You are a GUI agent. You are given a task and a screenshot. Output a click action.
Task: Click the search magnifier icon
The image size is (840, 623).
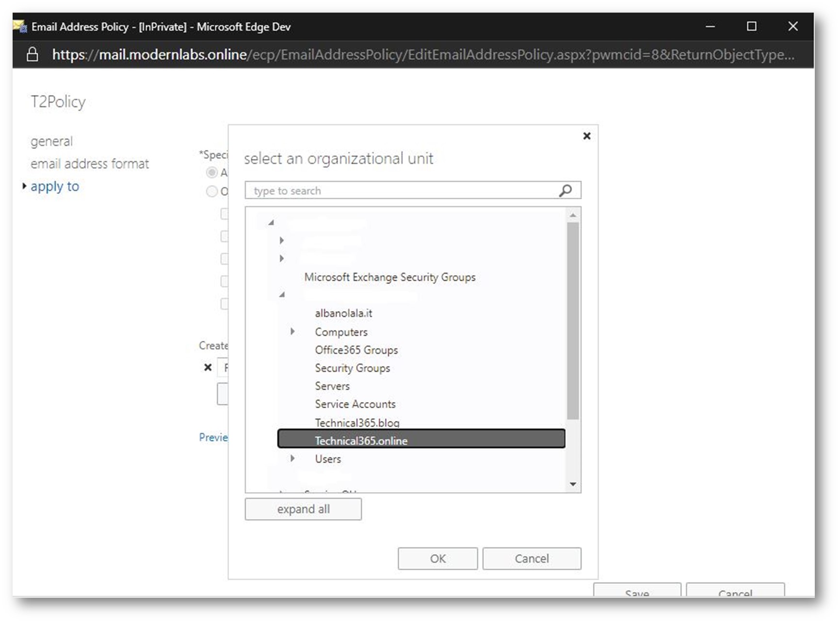pos(565,191)
